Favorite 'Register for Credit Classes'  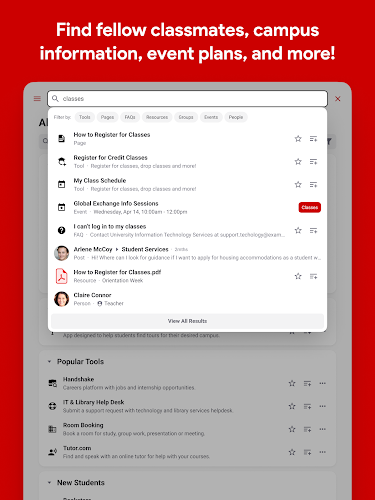298,162
